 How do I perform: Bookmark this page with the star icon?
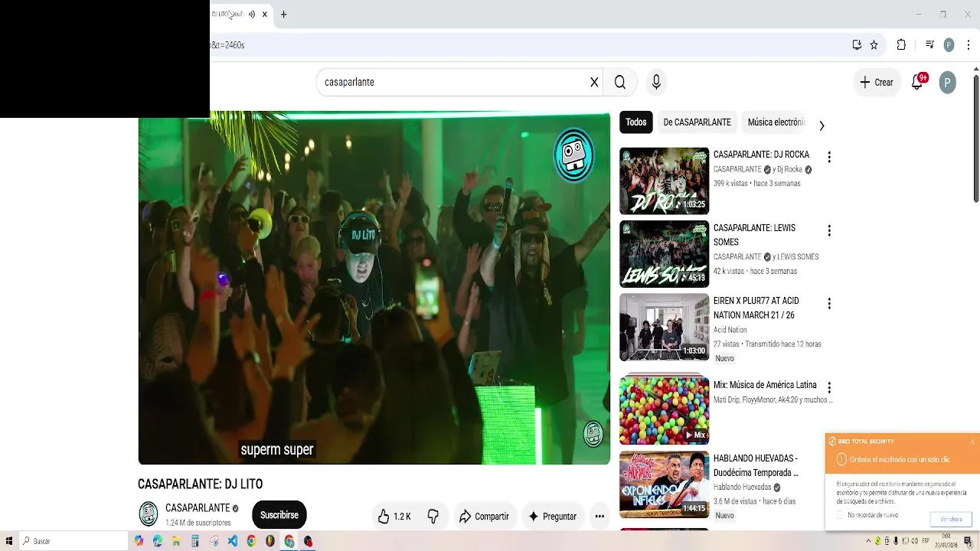click(874, 45)
